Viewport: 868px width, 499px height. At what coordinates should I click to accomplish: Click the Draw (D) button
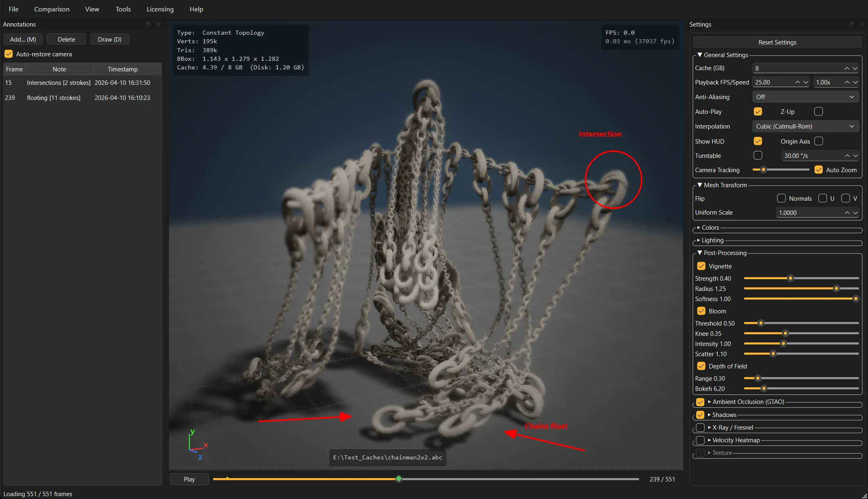[109, 39]
